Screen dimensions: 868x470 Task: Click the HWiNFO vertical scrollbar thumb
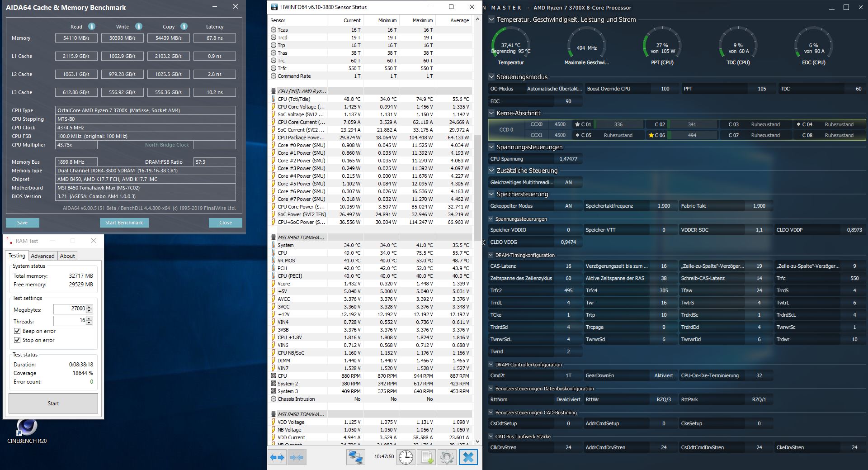477,187
